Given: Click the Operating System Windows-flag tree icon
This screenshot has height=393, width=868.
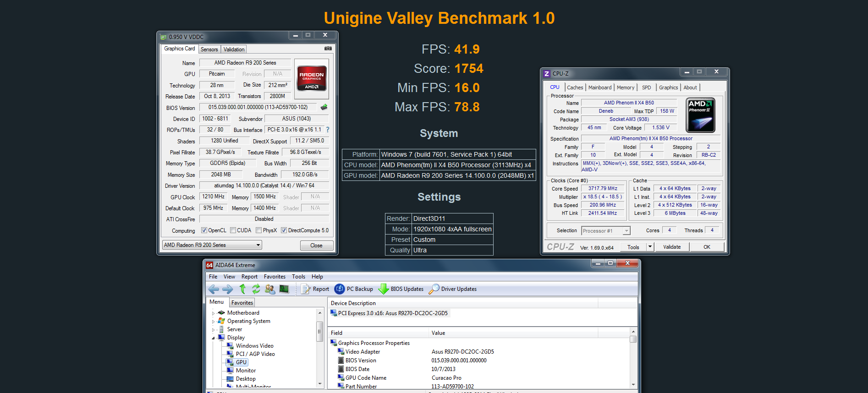Looking at the screenshot, I should [x=221, y=321].
